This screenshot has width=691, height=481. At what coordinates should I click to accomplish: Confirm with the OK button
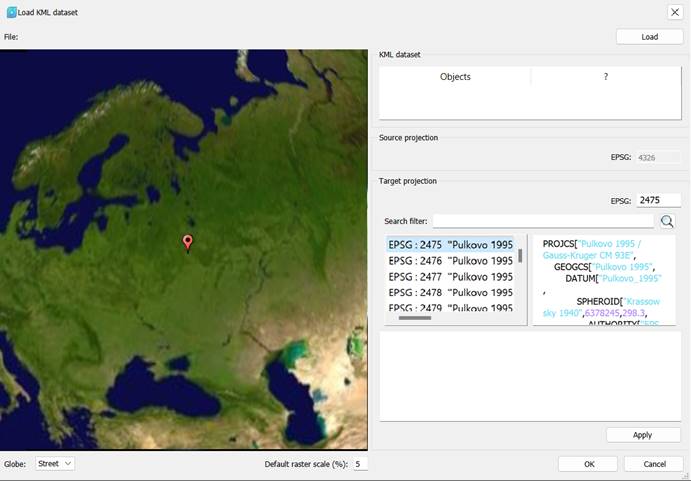tap(587, 464)
